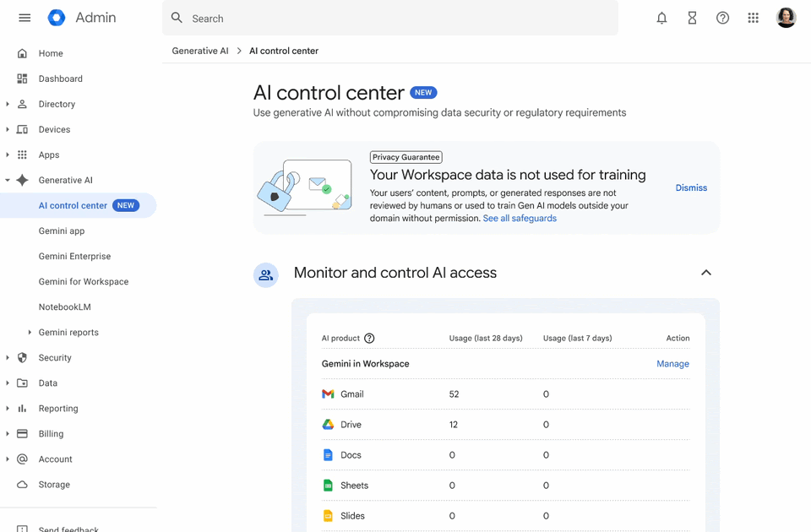Open NotebookLM in sidebar
The image size is (811, 532).
(65, 307)
